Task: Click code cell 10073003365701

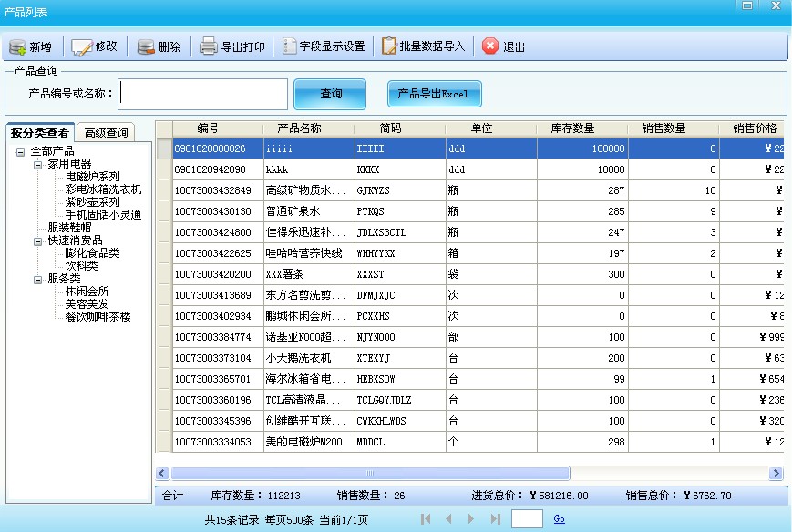Action: click(218, 379)
